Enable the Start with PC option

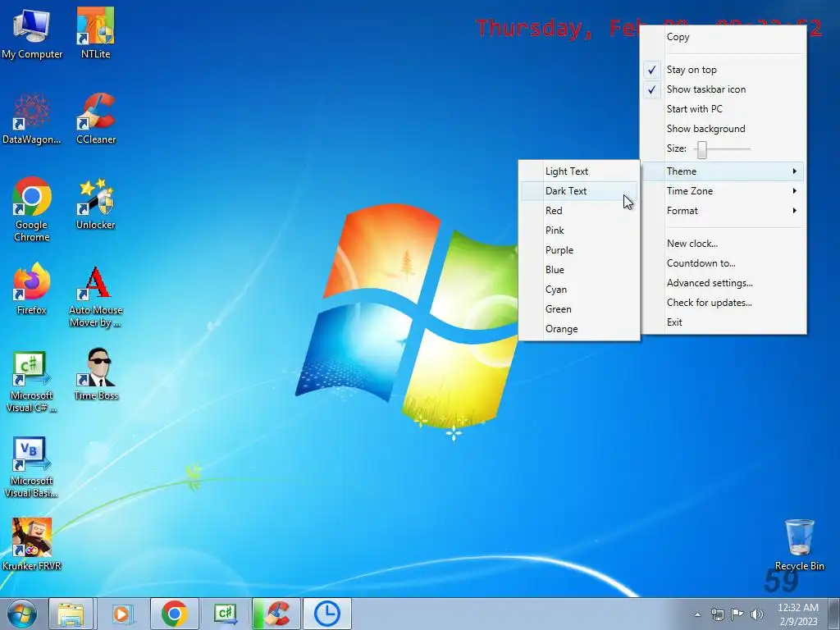click(x=724, y=109)
